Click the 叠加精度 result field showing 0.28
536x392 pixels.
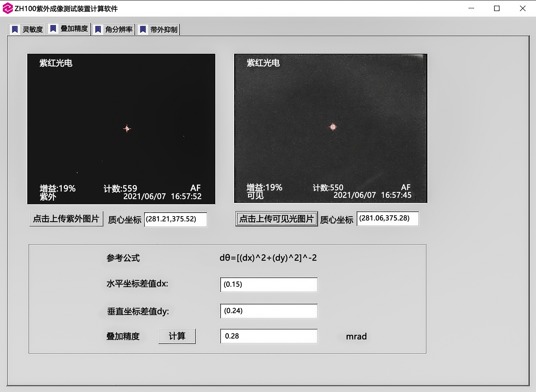[x=269, y=336]
